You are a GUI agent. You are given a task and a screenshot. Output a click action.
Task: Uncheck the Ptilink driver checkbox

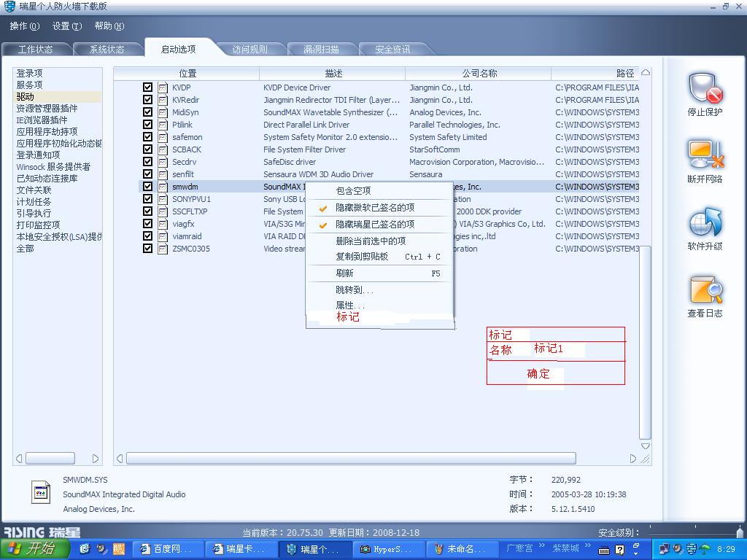point(147,124)
